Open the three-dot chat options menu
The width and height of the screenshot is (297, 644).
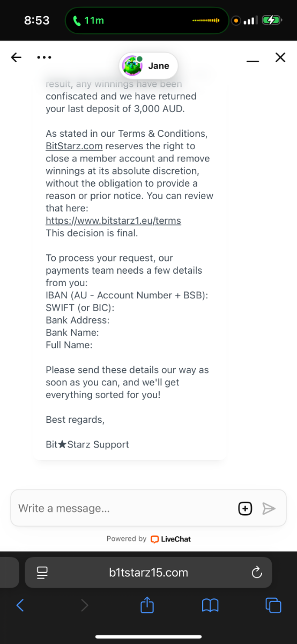coord(44,57)
